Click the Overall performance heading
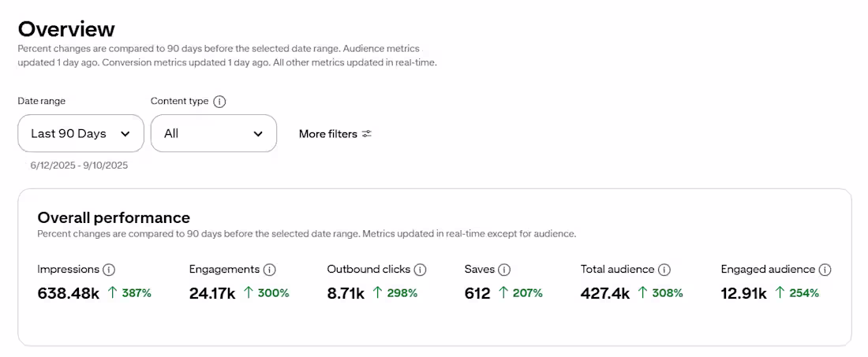 tap(114, 218)
